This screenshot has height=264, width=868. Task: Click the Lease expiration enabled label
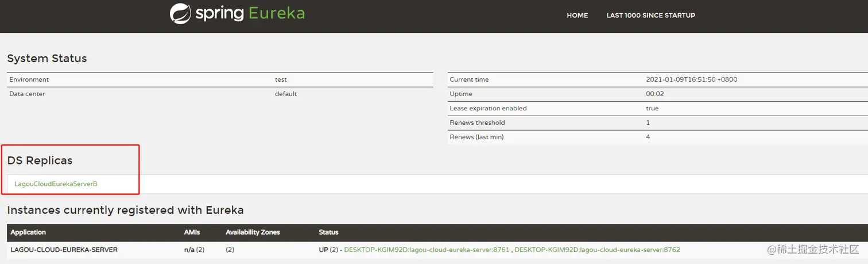pyautogui.click(x=488, y=108)
